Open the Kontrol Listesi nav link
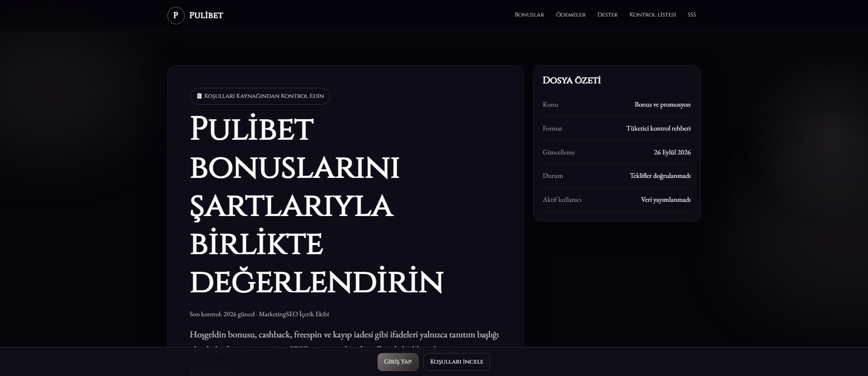This screenshot has width=868, height=376. pos(652,15)
